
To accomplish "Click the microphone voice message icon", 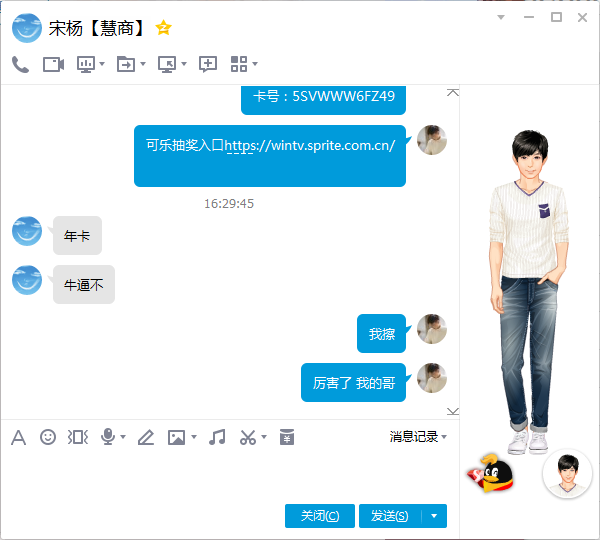I will pos(108,437).
